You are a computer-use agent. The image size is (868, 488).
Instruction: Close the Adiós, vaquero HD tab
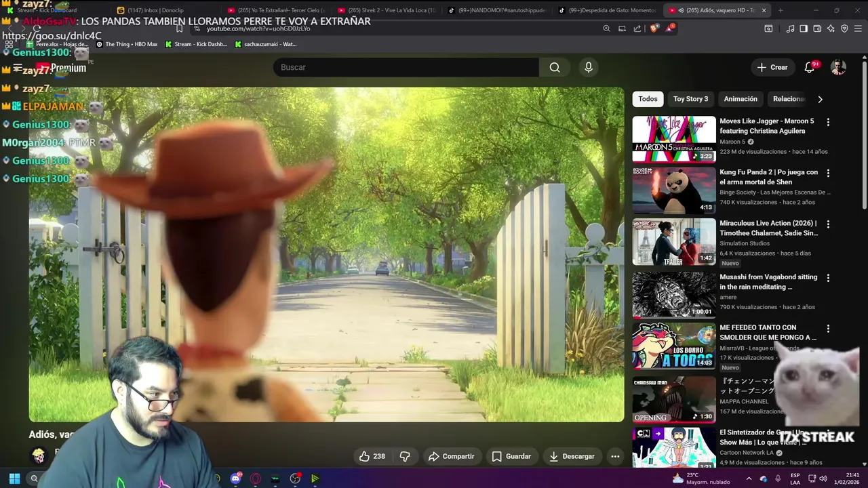click(764, 10)
